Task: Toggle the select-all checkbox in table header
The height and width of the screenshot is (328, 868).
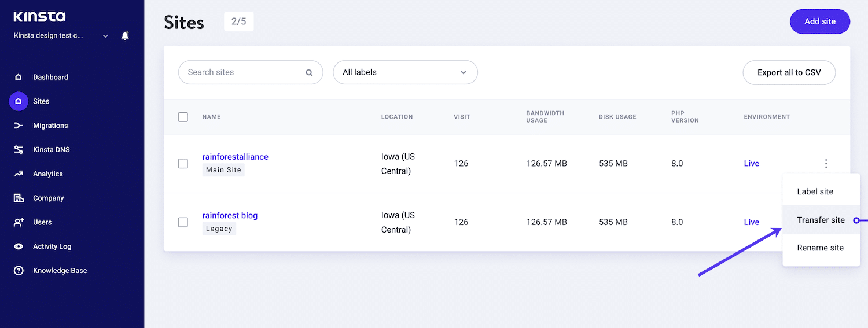Action: (183, 117)
